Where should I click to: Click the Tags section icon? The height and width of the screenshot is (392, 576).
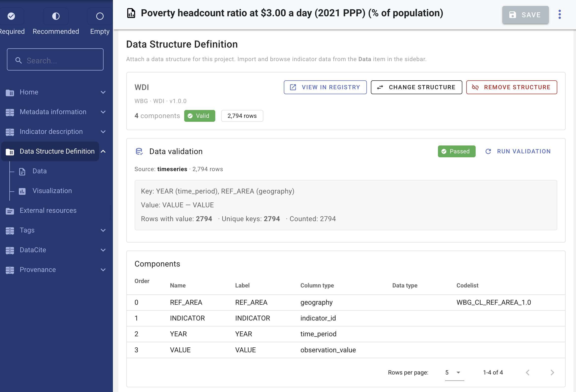(10, 231)
